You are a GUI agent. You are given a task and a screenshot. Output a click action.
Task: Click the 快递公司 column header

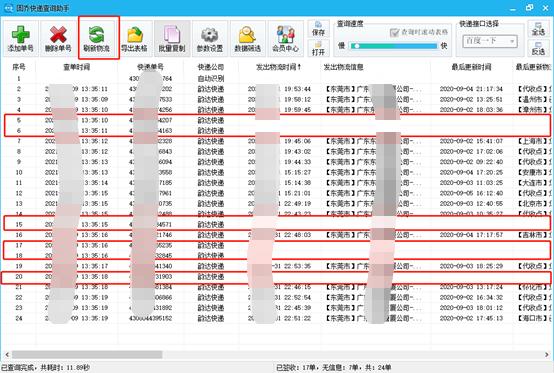click(211, 67)
